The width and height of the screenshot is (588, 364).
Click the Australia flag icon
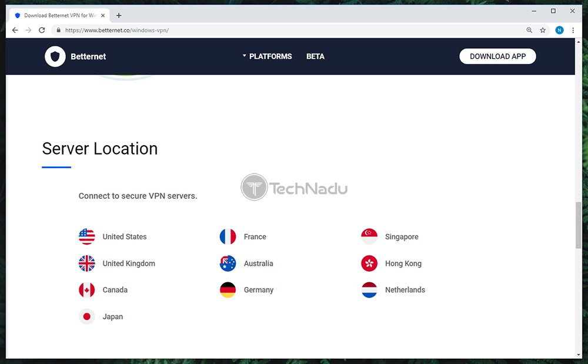[x=228, y=263]
